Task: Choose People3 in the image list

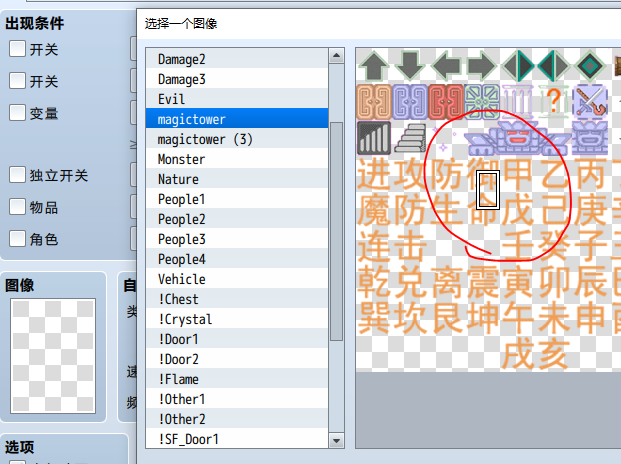Action: pyautogui.click(x=237, y=239)
